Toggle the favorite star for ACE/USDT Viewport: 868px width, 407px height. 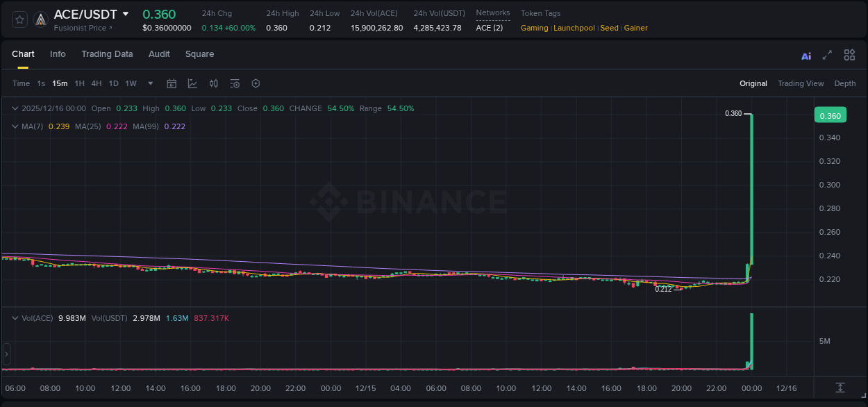[x=19, y=19]
